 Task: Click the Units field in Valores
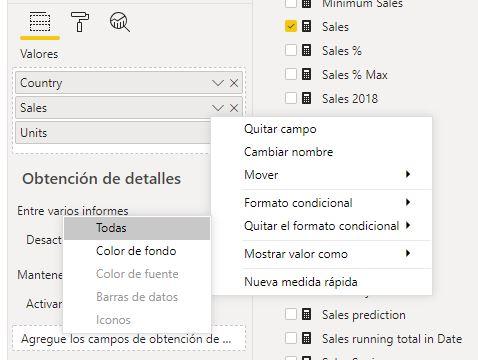pos(113,133)
